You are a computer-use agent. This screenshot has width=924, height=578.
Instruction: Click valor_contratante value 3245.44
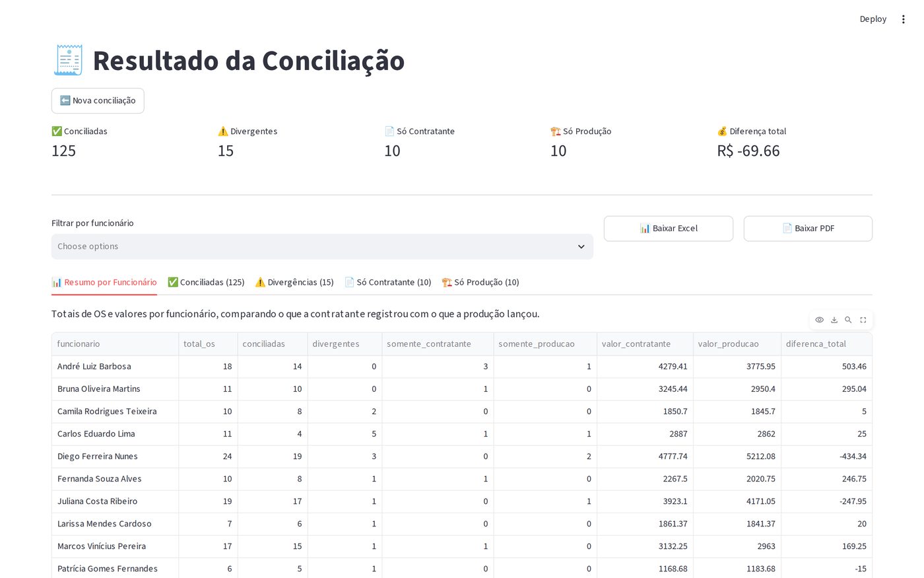coord(645,389)
